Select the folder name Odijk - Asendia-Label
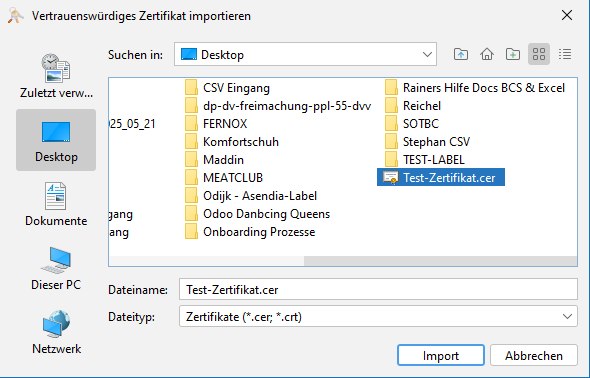The width and height of the screenshot is (590, 378). [x=260, y=196]
